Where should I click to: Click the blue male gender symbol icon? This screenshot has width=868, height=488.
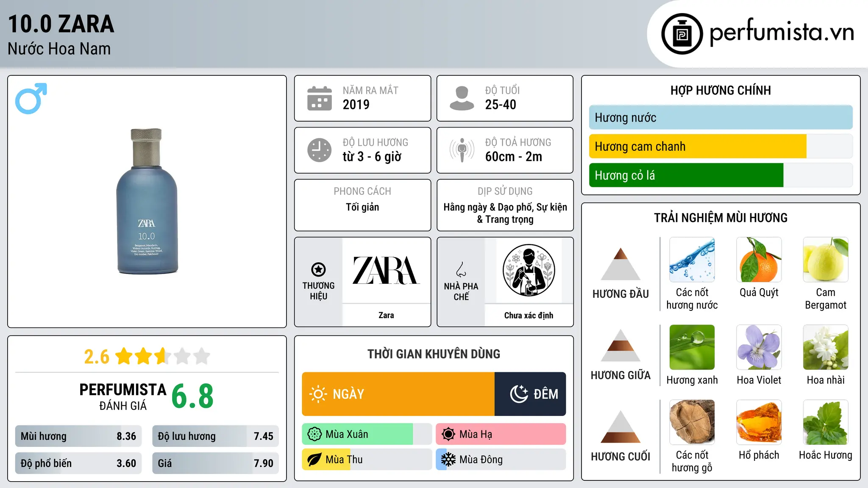tap(31, 98)
